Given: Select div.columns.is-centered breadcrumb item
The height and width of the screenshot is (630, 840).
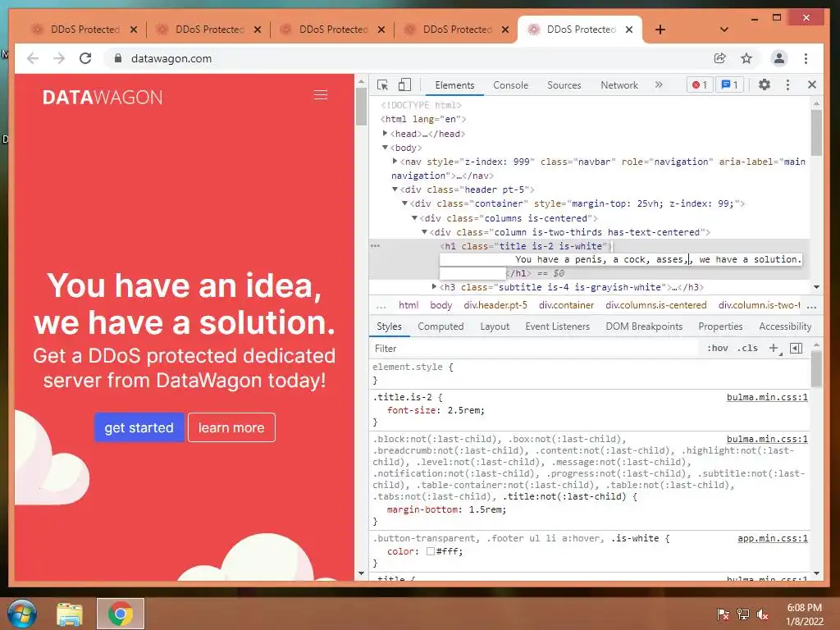Looking at the screenshot, I should click(x=655, y=305).
